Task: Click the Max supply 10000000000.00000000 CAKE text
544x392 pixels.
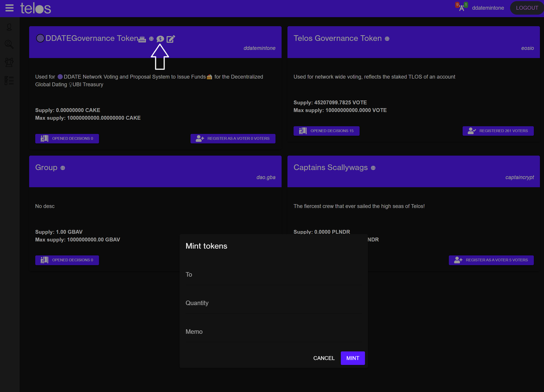Action: pyautogui.click(x=88, y=118)
